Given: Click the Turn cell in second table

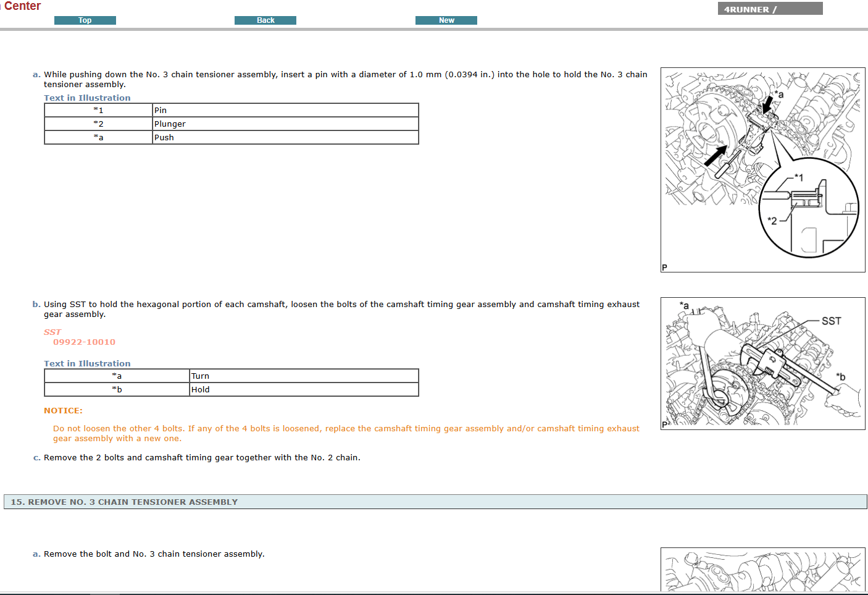Looking at the screenshot, I should click(303, 376).
